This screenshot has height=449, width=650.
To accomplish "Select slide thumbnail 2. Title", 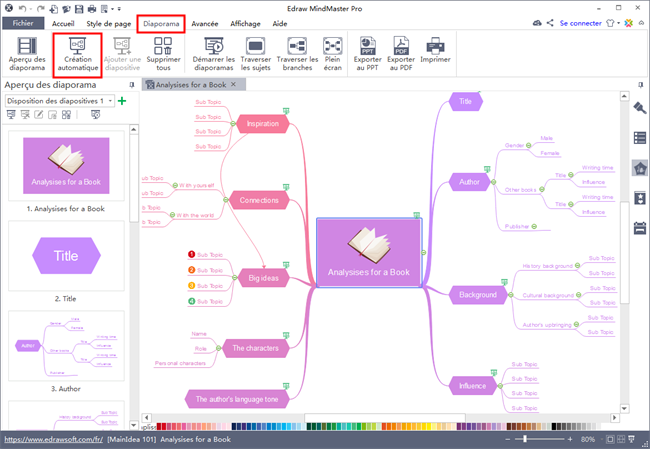I will 66,256.
